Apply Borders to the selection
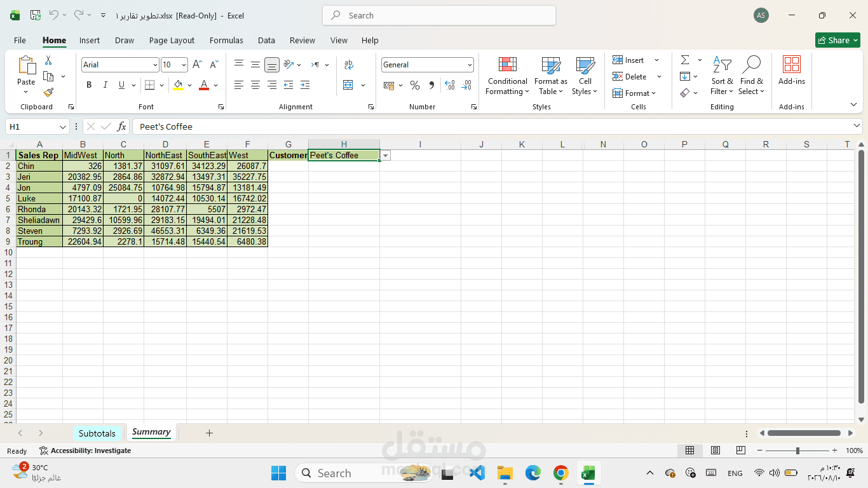868x488 pixels. [149, 85]
